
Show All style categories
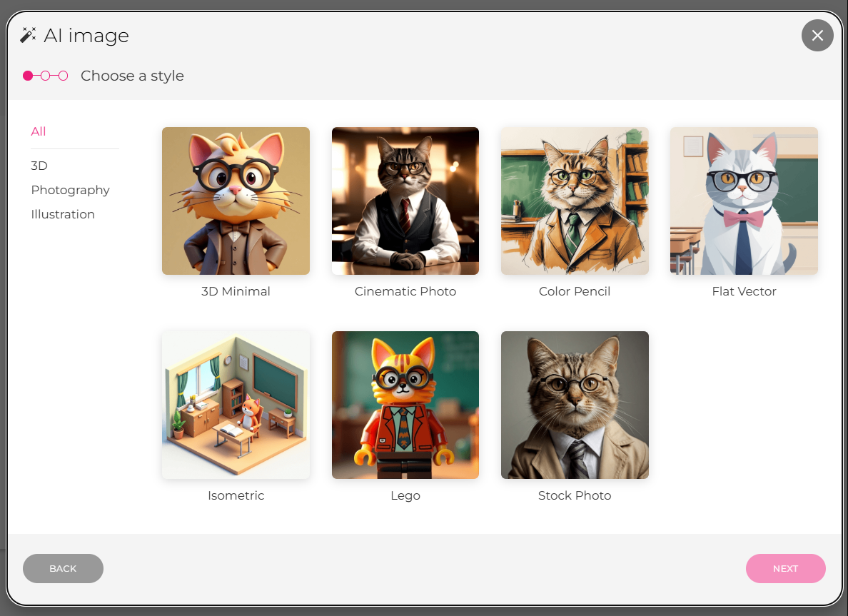click(39, 131)
